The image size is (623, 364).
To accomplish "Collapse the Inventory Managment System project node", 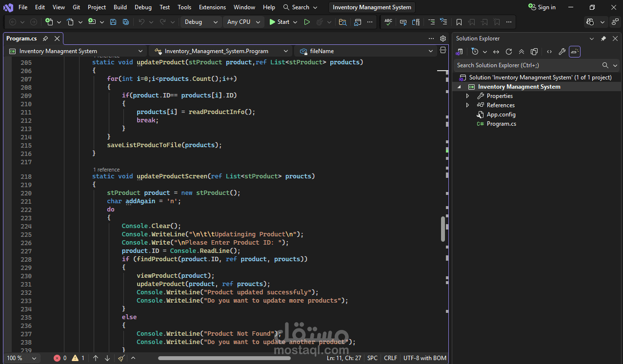I will 459,87.
